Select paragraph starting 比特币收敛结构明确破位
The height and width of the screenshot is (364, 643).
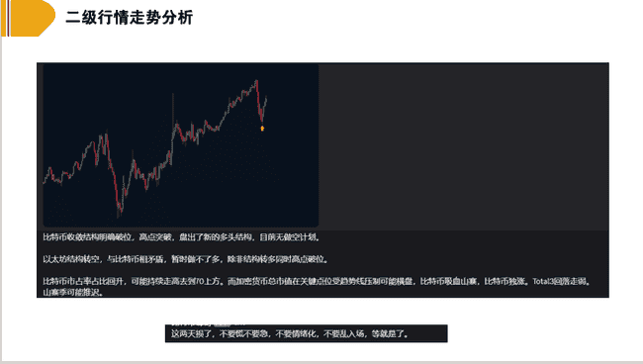(182, 237)
